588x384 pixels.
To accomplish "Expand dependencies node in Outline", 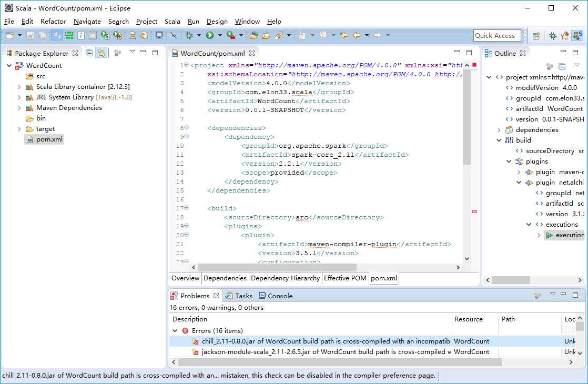I will 499,130.
